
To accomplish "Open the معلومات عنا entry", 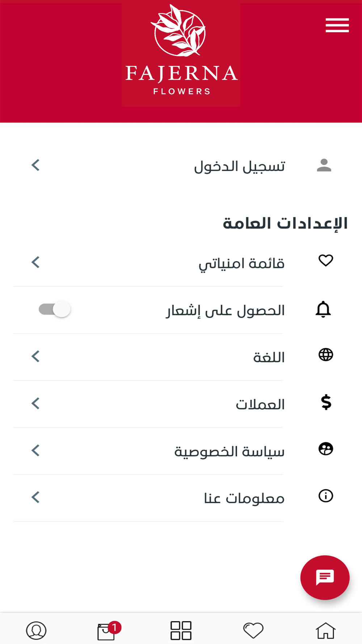I will [244, 498].
